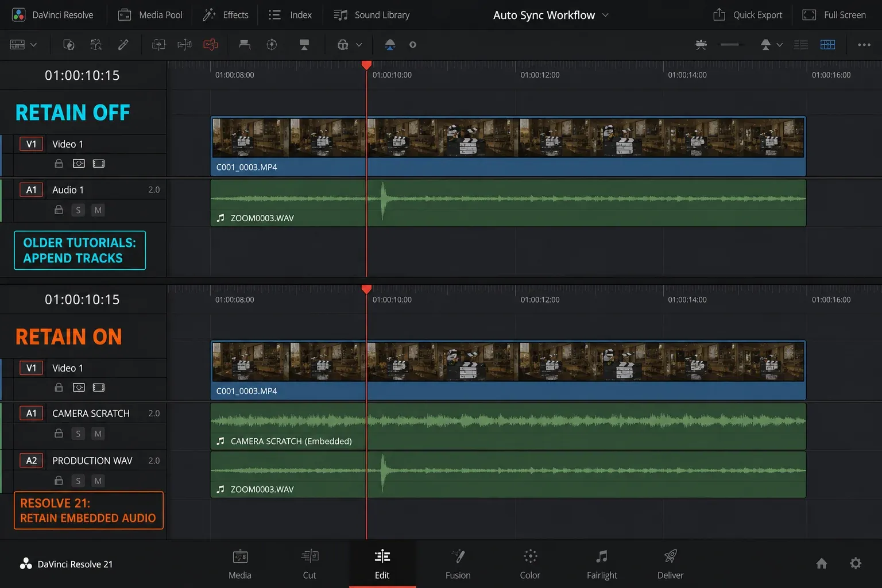Switch to the Color page
The image size is (882, 588).
(530, 564)
